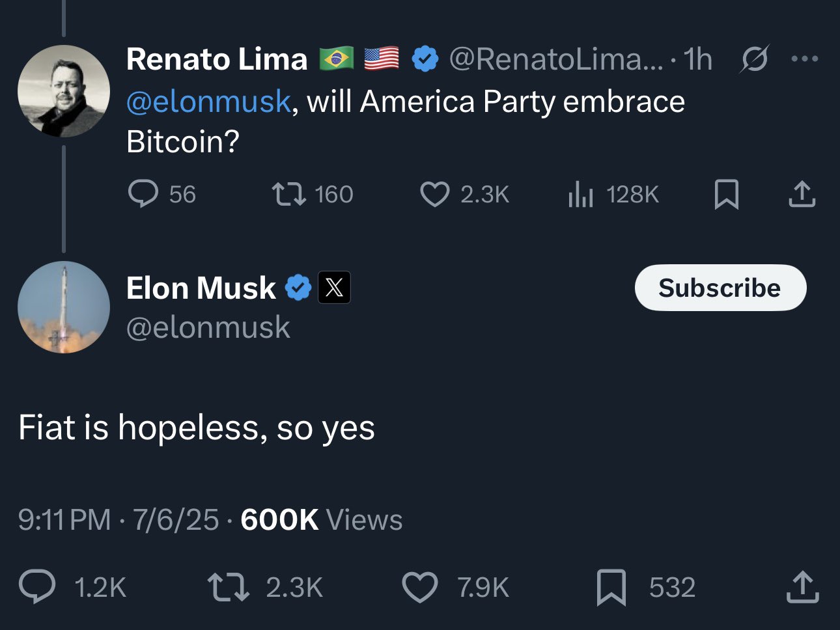Viewport: 840px width, 630px height.
Task: Repost Renato Lima's Bitcoin question
Action: [x=288, y=194]
